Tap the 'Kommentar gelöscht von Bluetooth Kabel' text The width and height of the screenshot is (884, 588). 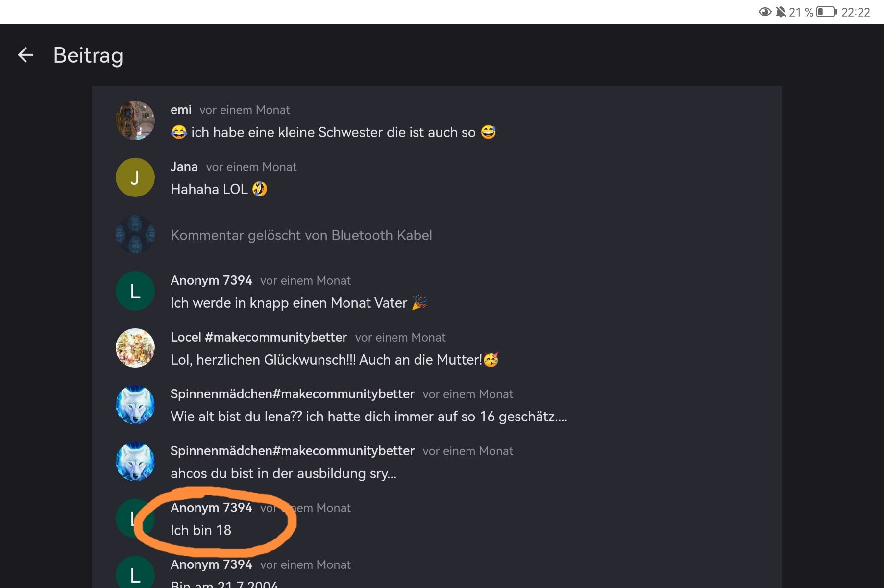[x=301, y=235]
